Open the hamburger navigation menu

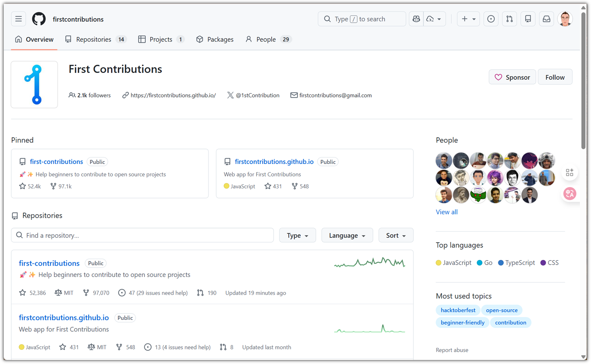(x=19, y=19)
